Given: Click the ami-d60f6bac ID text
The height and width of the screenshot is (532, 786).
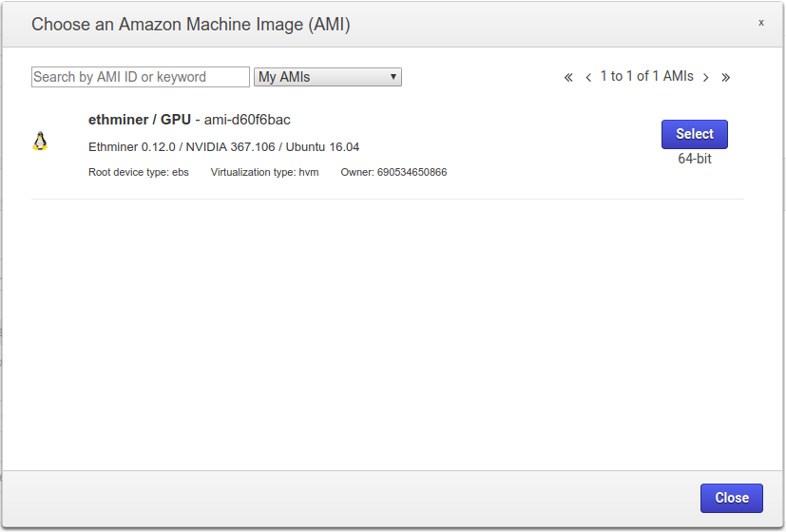Looking at the screenshot, I should [x=247, y=120].
